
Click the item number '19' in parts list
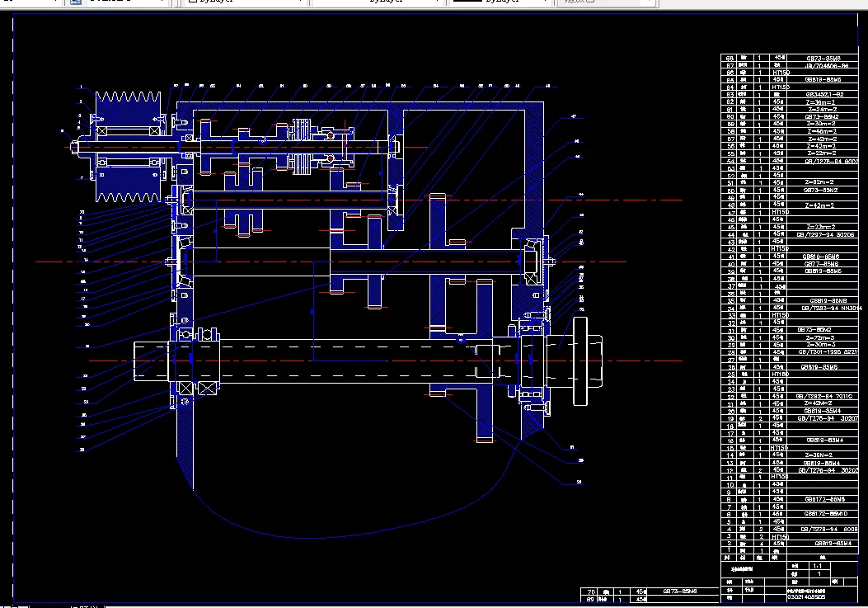click(x=730, y=419)
